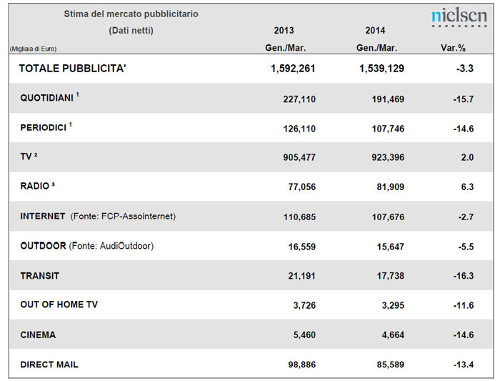The image size is (500, 381).
Task: Select the OUT OF HOME TV label
Action: (x=59, y=304)
